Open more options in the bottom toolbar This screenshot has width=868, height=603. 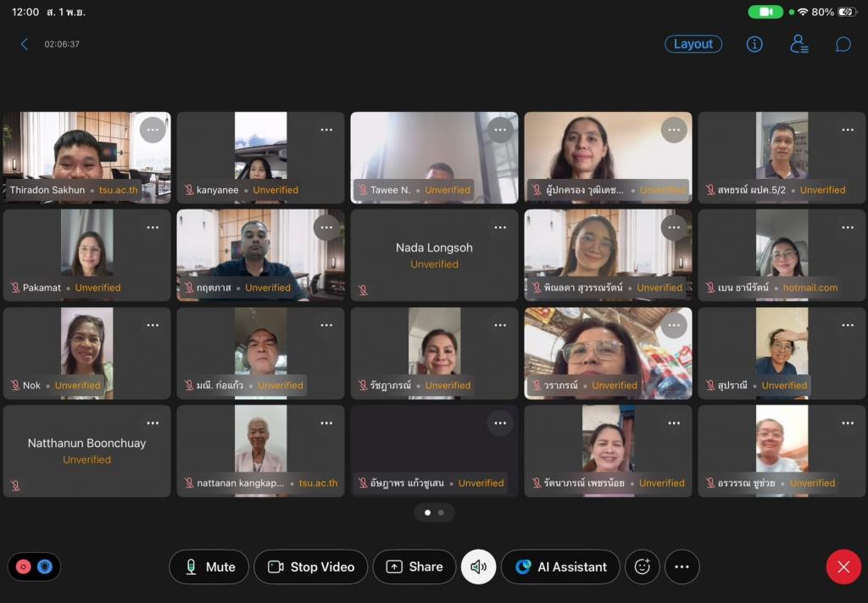[682, 567]
